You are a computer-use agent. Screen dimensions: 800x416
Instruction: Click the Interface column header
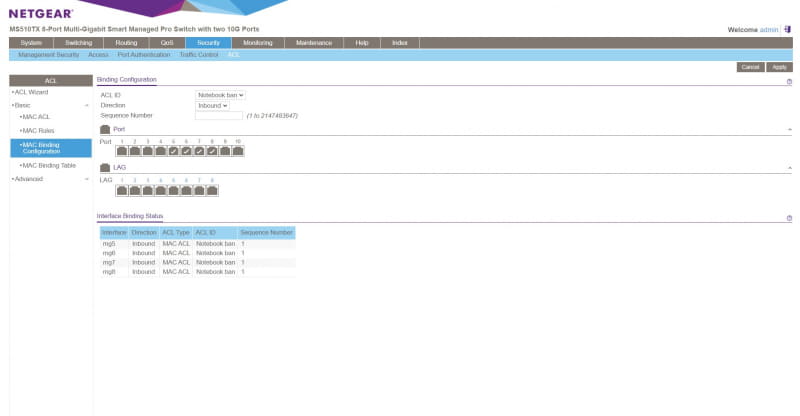coord(114,233)
